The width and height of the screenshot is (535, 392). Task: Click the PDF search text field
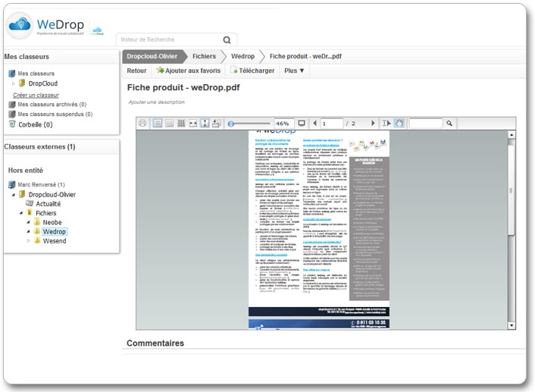(x=426, y=124)
